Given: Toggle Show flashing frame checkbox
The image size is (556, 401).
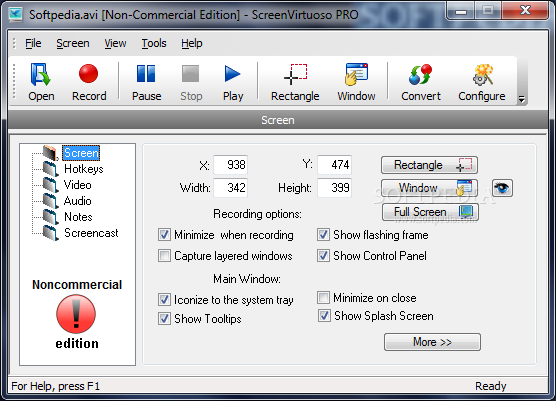Looking at the screenshot, I should pyautogui.click(x=323, y=235).
